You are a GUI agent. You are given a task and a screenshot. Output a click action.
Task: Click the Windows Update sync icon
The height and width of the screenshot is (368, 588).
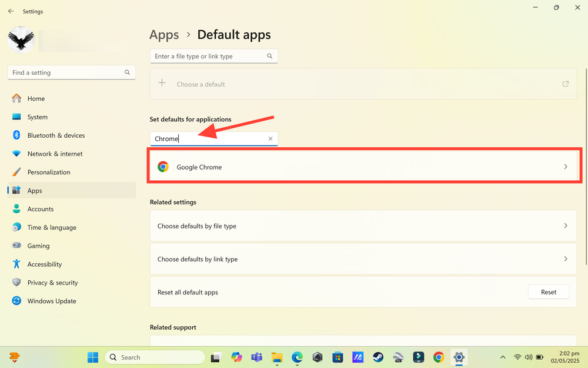16,301
